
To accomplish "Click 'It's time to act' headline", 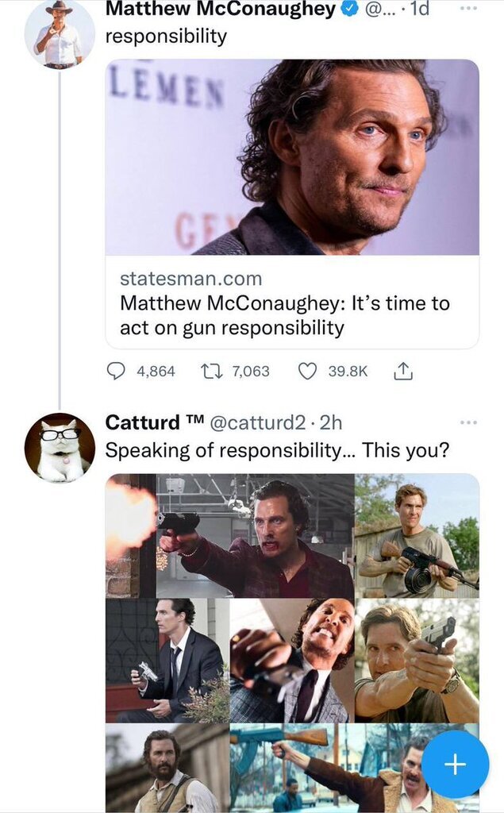I will coord(284,315).
